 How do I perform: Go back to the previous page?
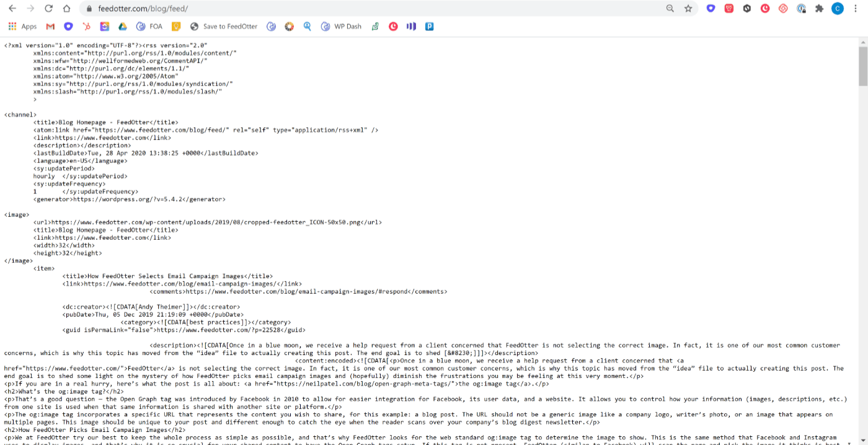[x=12, y=9]
